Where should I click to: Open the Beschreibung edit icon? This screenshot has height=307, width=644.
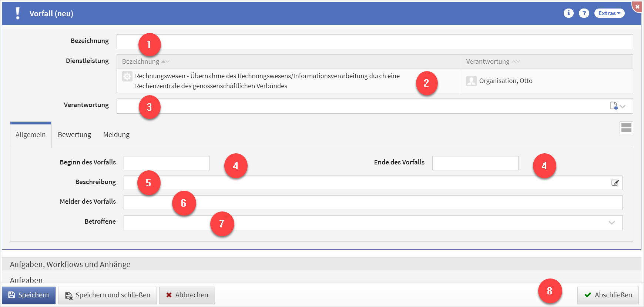[x=615, y=183]
